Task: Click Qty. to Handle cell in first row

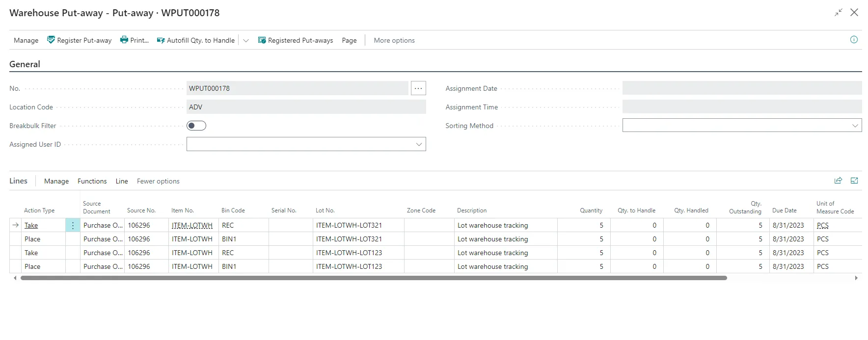Action: (636, 225)
